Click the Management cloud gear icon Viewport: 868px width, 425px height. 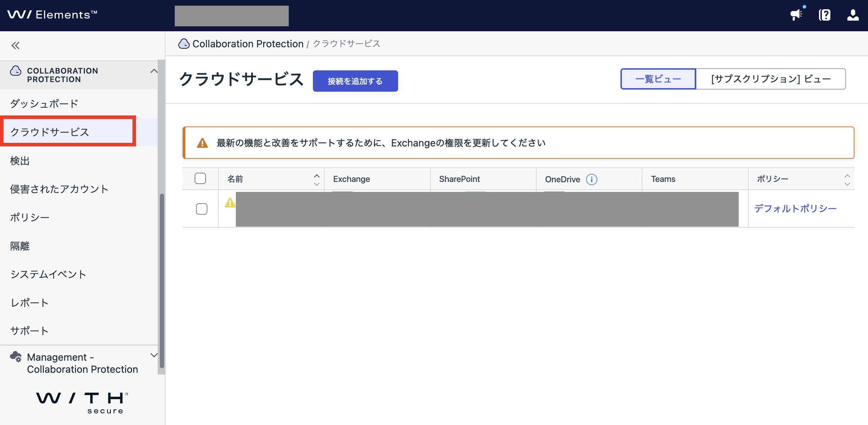(16, 356)
